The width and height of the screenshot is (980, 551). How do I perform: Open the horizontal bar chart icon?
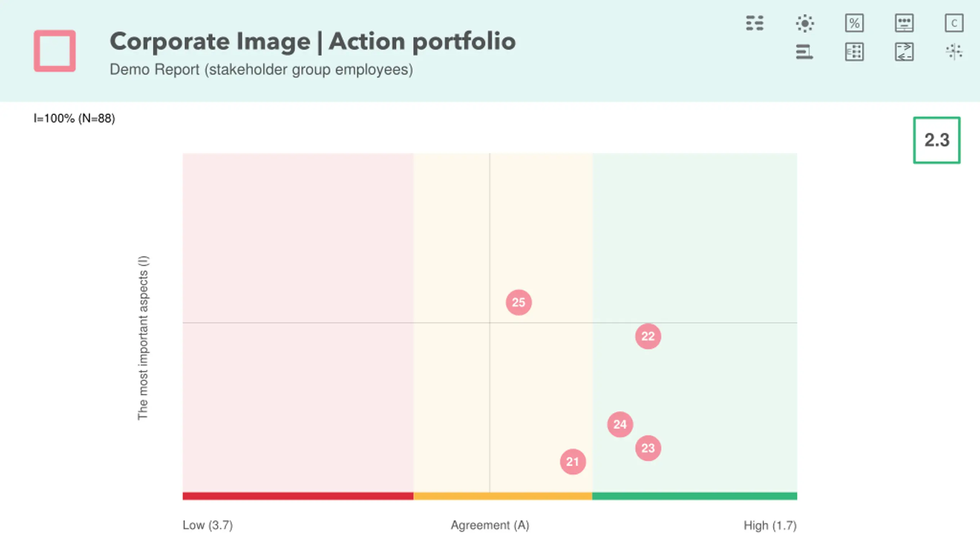tap(805, 52)
